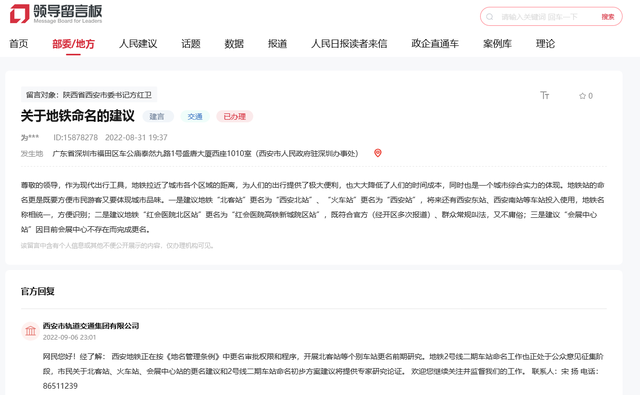Open 人民日报读者来信 tab
Viewport: 640px width, 395px height.
[349, 44]
